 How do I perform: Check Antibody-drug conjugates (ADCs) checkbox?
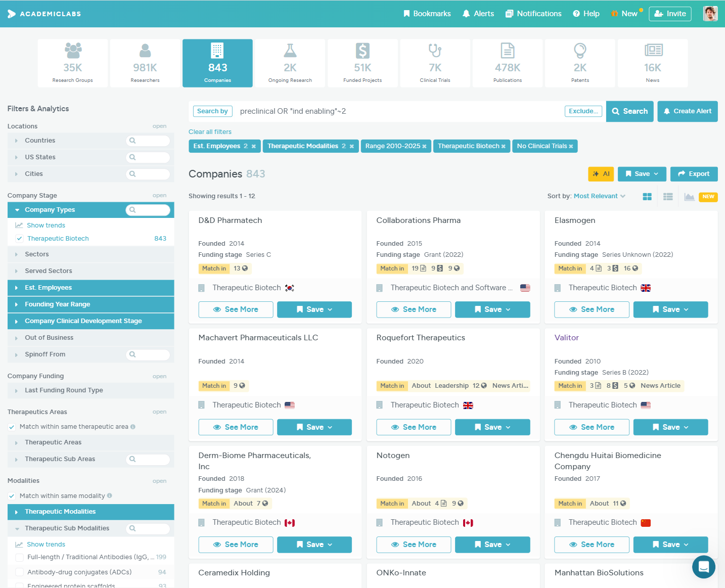point(19,572)
